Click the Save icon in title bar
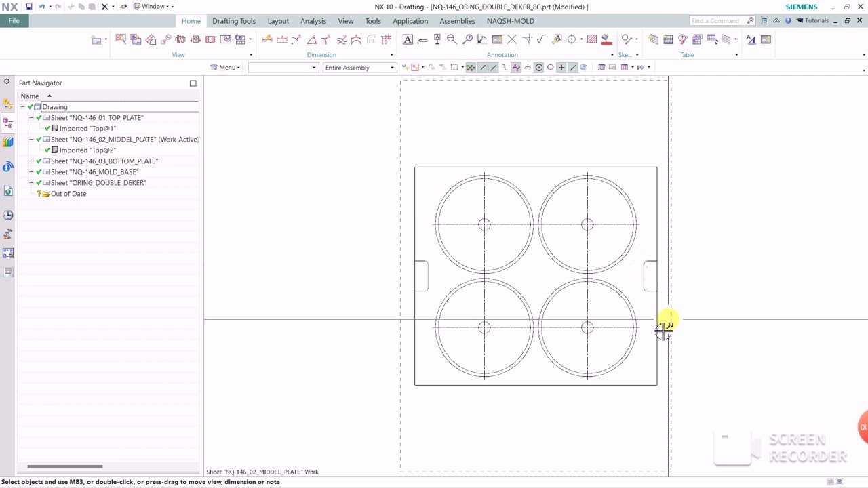Image resolution: width=868 pixels, height=488 pixels. [28, 7]
